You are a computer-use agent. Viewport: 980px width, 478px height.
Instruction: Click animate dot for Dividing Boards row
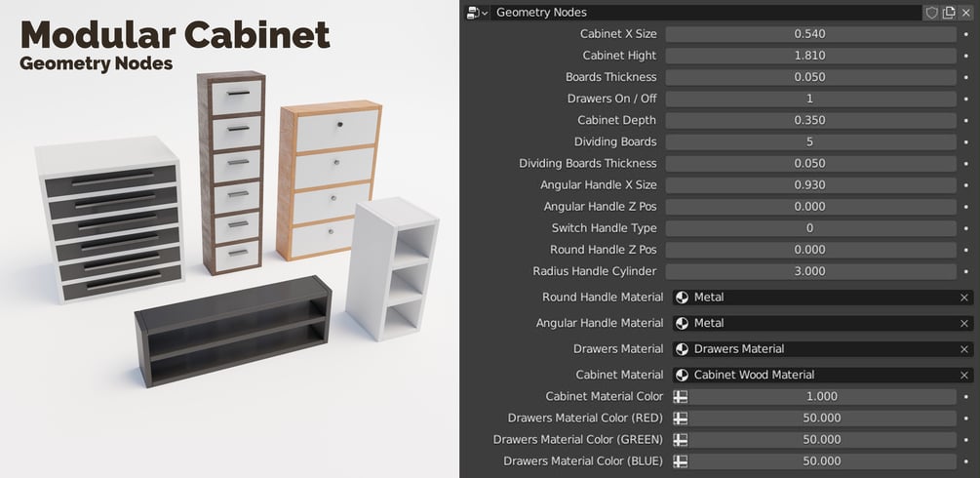point(966,142)
